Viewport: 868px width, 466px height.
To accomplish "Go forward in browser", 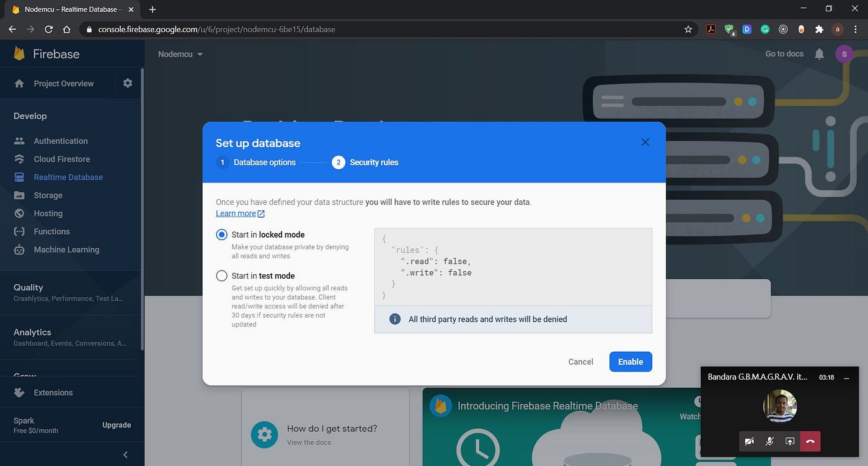I will click(x=30, y=29).
